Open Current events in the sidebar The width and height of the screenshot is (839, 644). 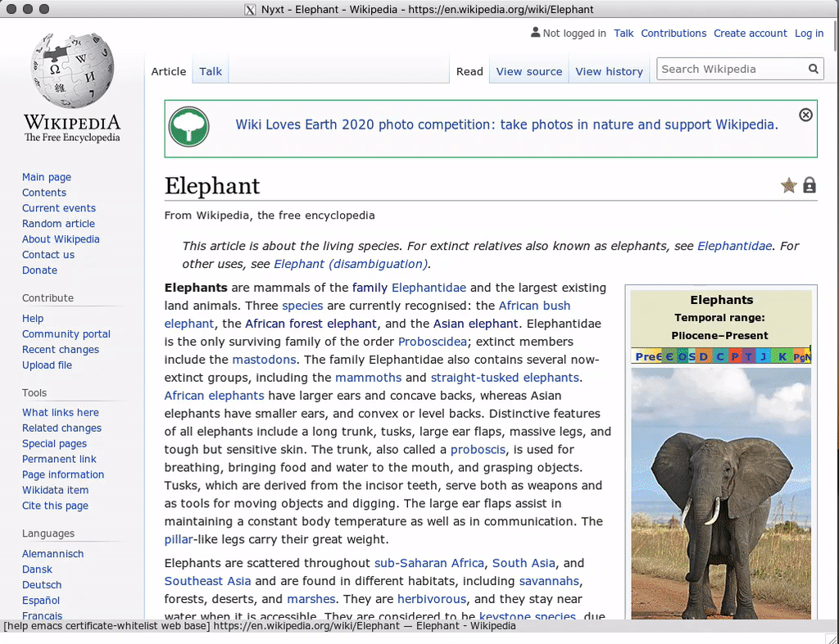point(59,208)
